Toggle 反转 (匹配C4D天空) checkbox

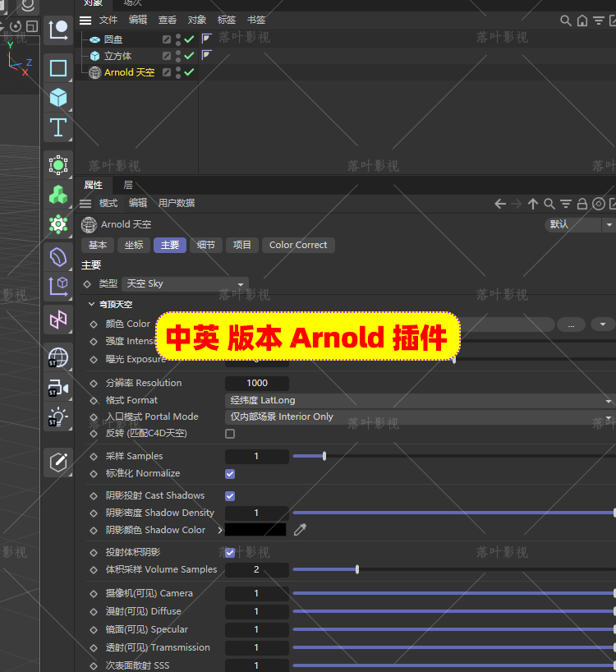pos(230,434)
